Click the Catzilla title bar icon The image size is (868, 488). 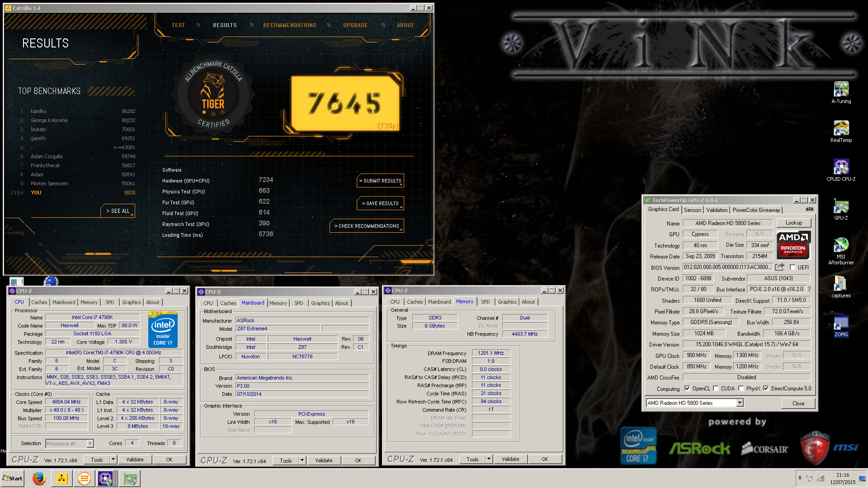pyautogui.click(x=8, y=8)
